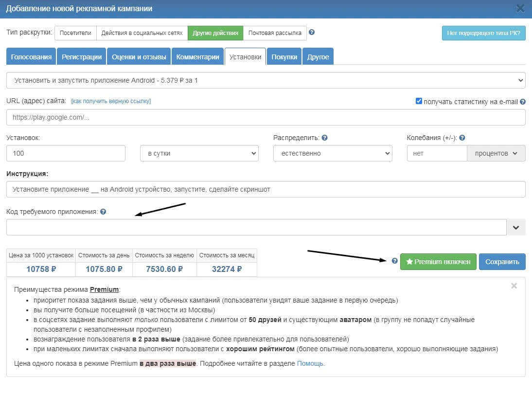Open the Помощь link

(310, 363)
